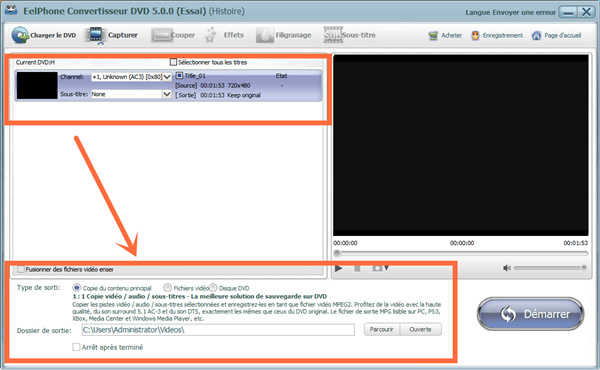Click the Charger le DVD disc icon

20,35
